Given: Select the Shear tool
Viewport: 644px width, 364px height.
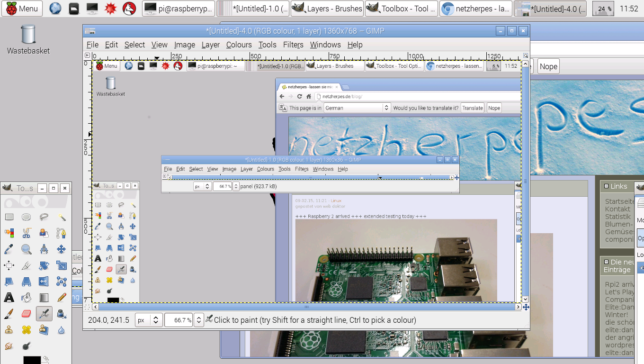Looking at the screenshot, I should (9, 282).
